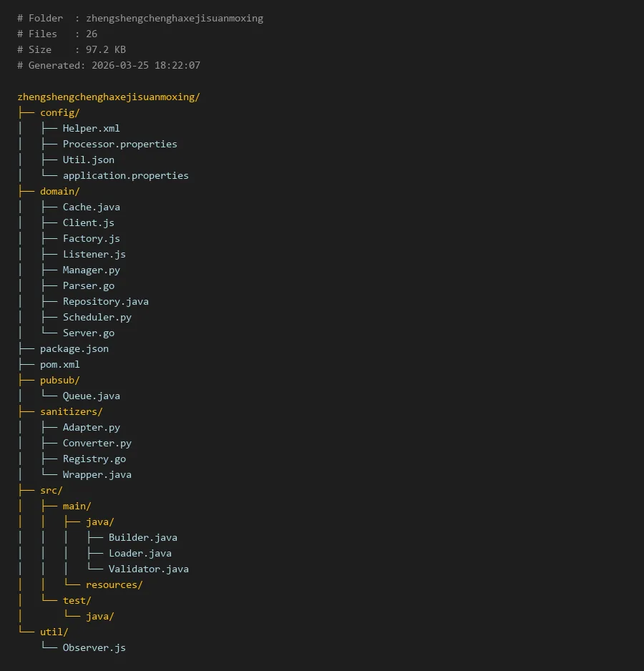Image resolution: width=644 pixels, height=671 pixels.
Task: Open Helper.xml in config
Action: pos(91,128)
